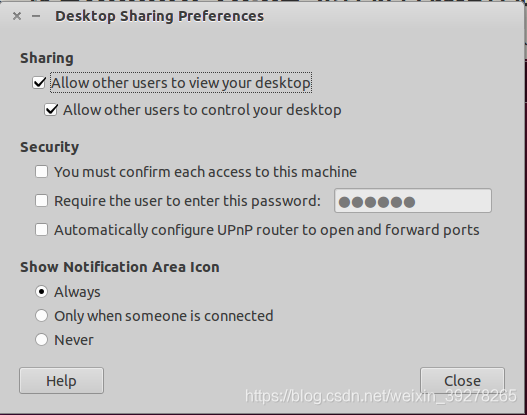
Task: Click the blog.csdn.net watermark URL
Action: (x=380, y=396)
